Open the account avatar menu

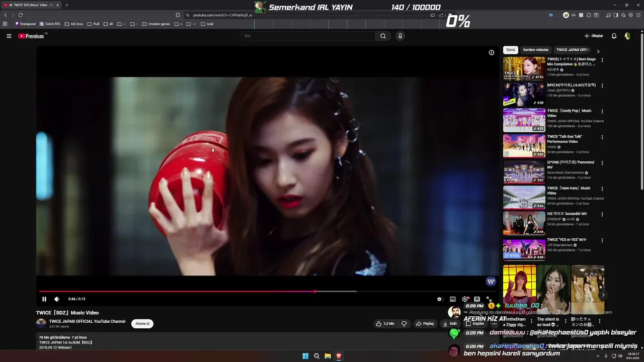pos(627,36)
